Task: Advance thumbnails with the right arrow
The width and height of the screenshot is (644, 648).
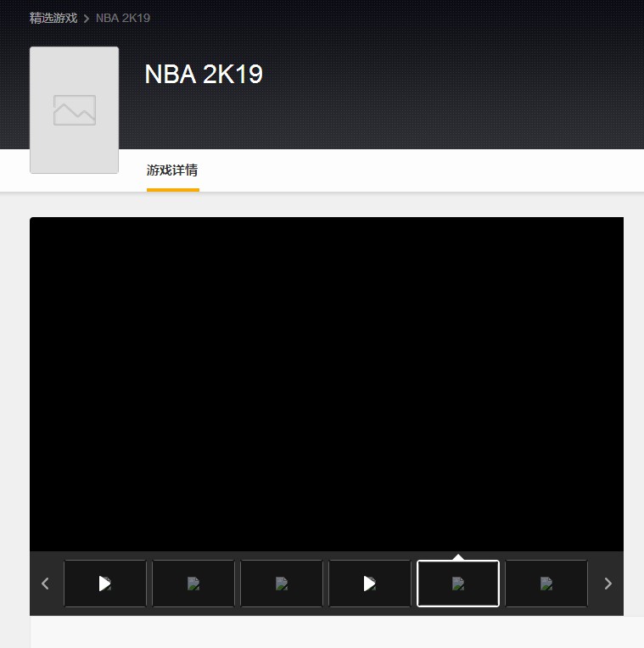Action: click(x=608, y=584)
